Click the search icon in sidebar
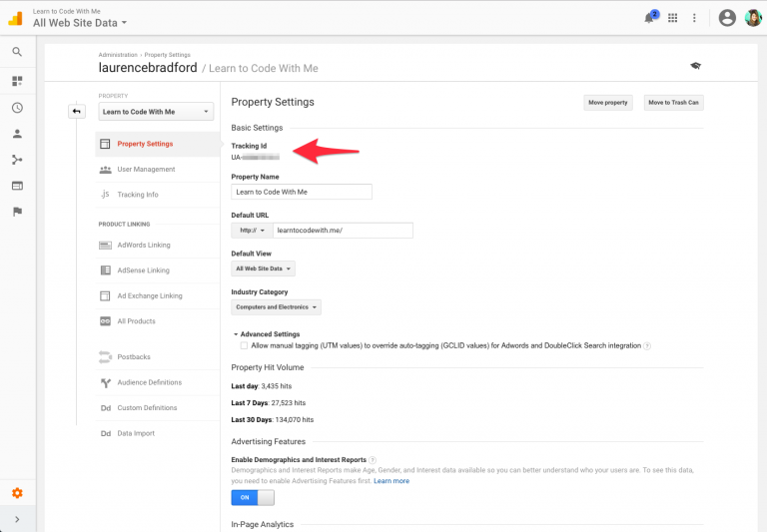The image size is (767, 532). (17, 52)
